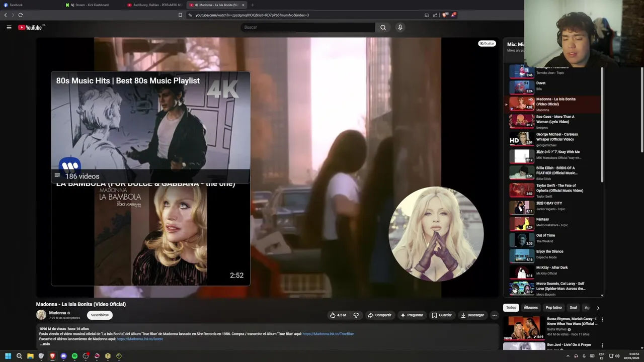Switch to Bad Bunny PERFuMITO tab
The height and width of the screenshot is (362, 644).
pyautogui.click(x=155, y=5)
